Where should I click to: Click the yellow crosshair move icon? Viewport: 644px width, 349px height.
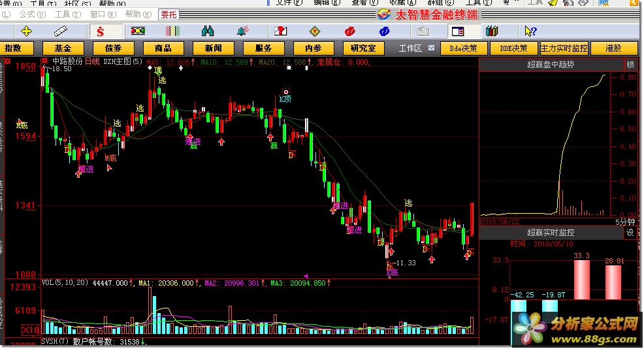(x=26, y=31)
